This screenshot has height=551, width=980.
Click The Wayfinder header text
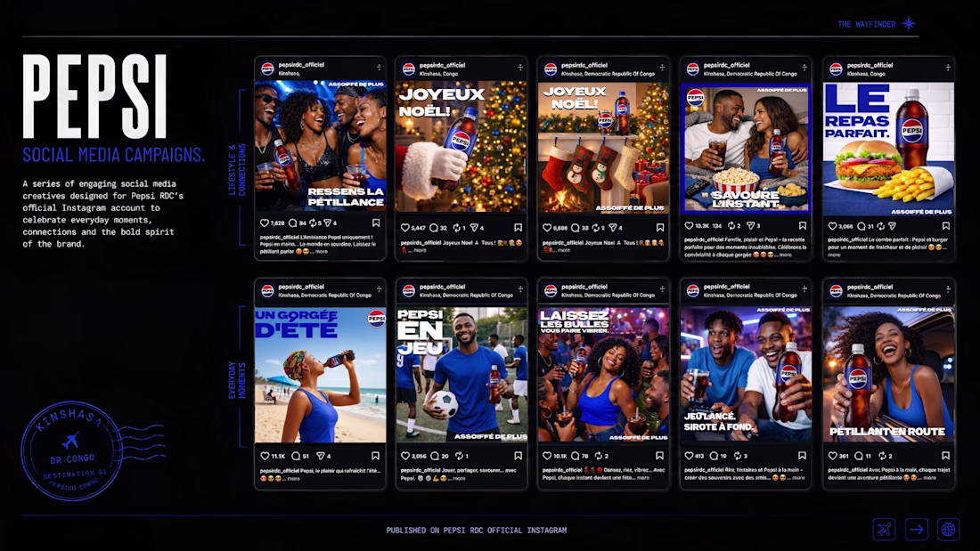[866, 24]
